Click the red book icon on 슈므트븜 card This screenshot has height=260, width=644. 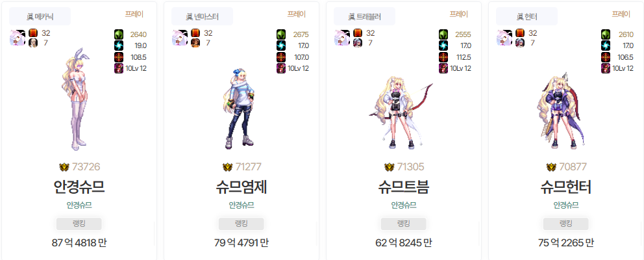358,33
